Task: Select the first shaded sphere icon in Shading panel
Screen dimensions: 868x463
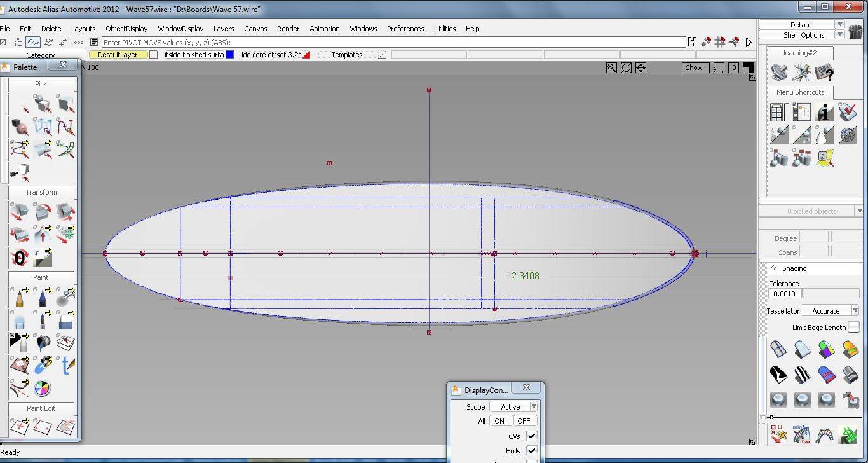Action: click(x=778, y=400)
